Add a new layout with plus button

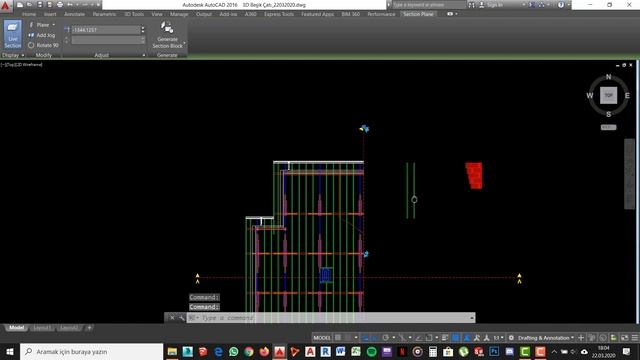[x=89, y=328]
